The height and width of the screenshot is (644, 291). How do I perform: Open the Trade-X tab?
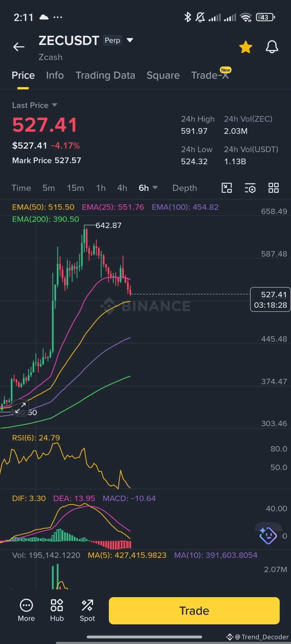[x=210, y=75]
